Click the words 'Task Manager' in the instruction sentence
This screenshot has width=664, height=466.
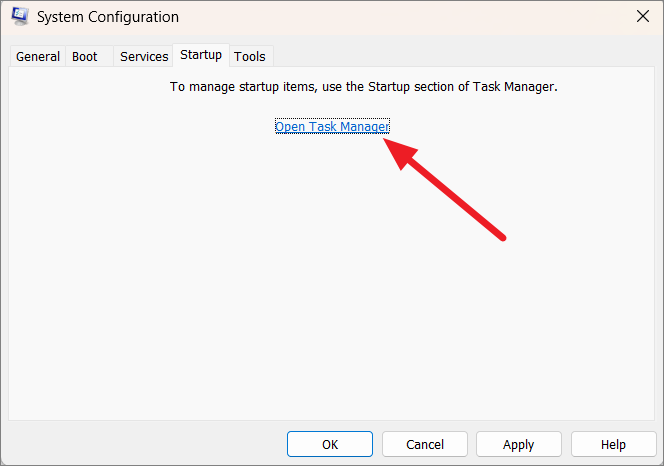513,87
